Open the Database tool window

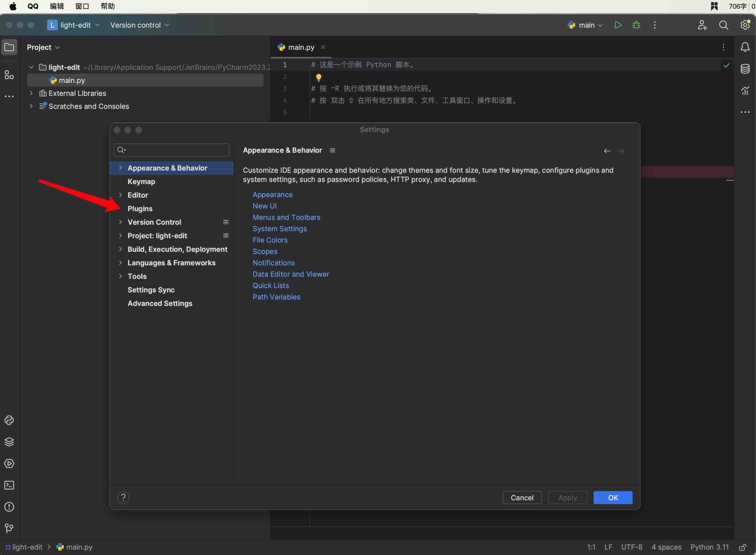click(x=745, y=69)
